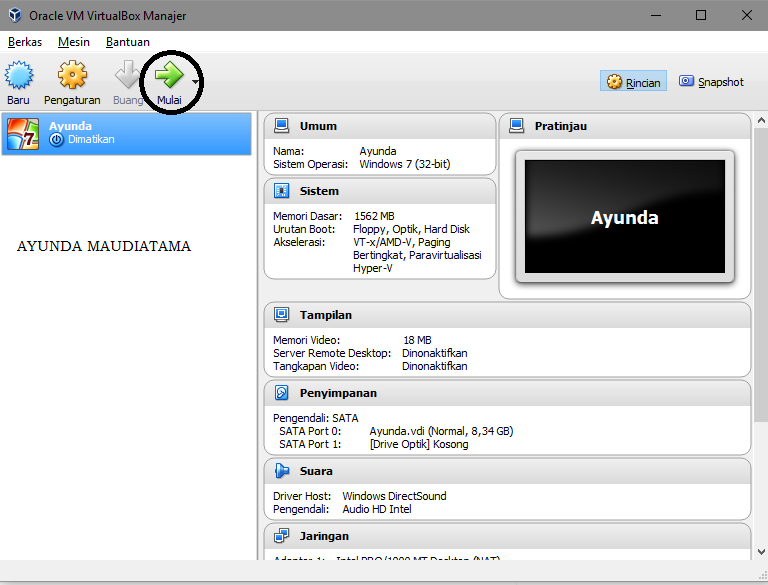
Task: Open the Berkas menu
Action: click(x=25, y=42)
